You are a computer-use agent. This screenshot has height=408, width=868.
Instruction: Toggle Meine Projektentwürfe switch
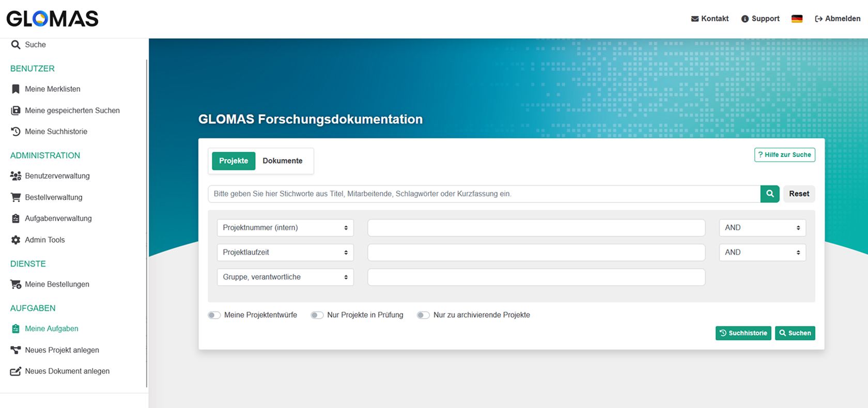[214, 315]
